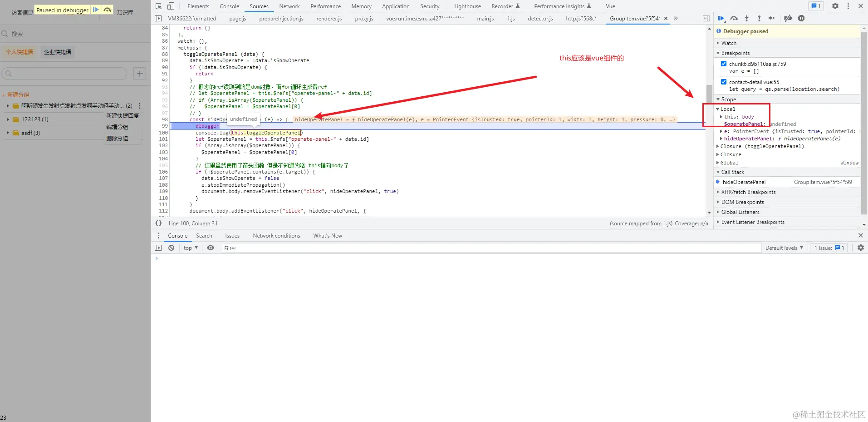Viewport: 868px width, 422px height.
Task: Click the plus button beside the search box
Action: pyautogui.click(x=140, y=74)
